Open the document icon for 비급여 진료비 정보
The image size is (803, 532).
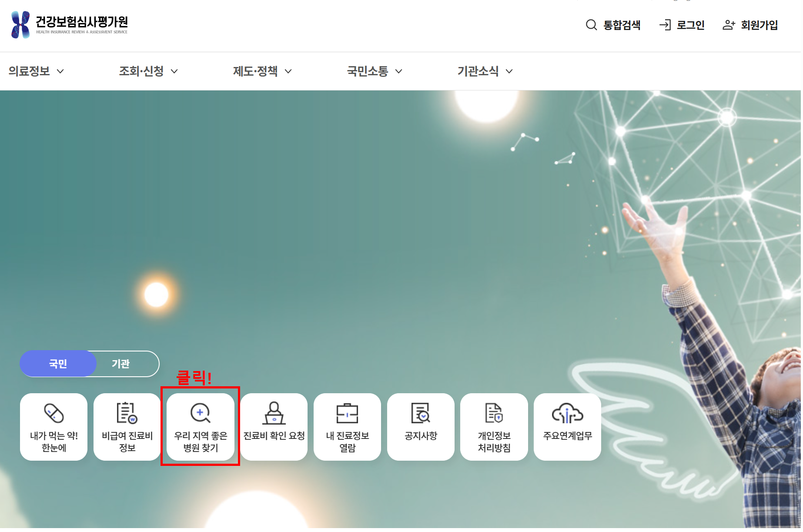[127, 413]
